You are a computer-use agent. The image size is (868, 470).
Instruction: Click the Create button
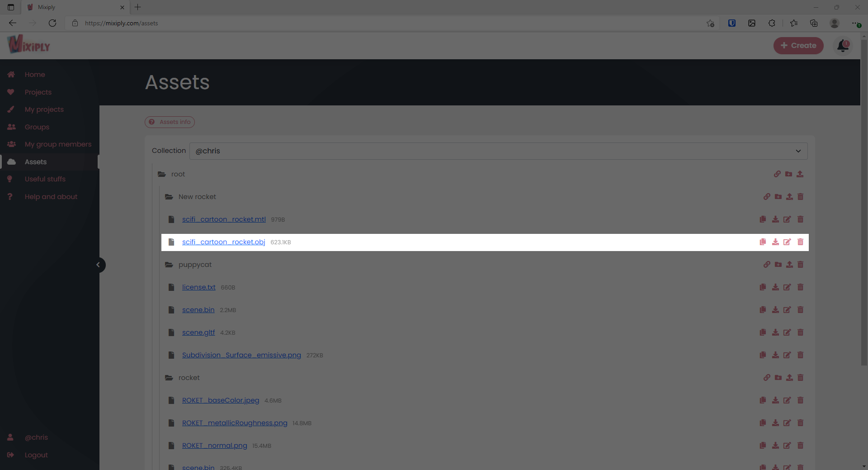coord(798,46)
